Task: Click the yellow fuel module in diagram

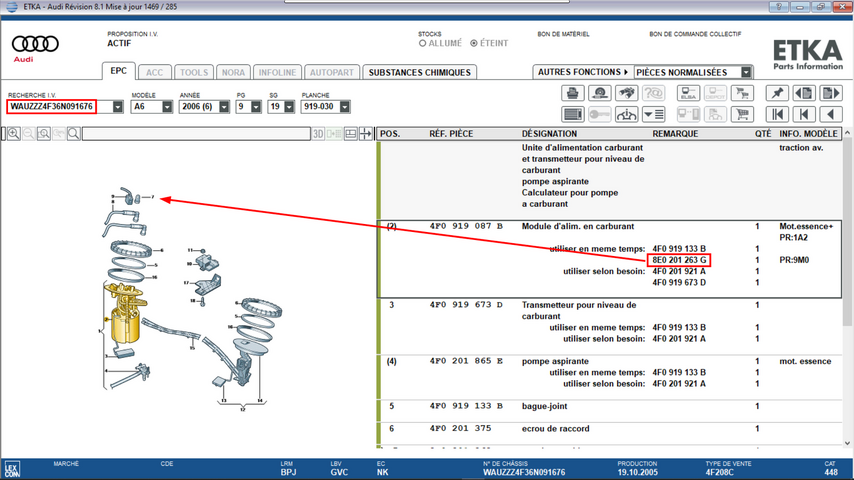Action: coord(125,313)
